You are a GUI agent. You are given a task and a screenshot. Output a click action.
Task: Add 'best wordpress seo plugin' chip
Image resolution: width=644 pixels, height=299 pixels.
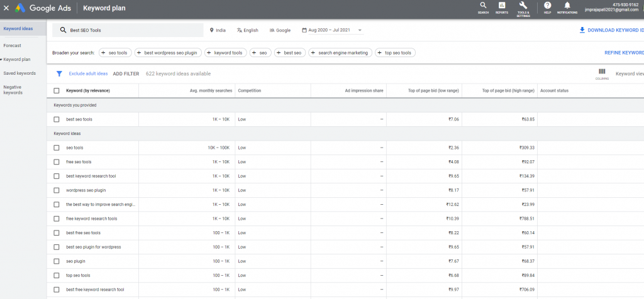click(168, 53)
